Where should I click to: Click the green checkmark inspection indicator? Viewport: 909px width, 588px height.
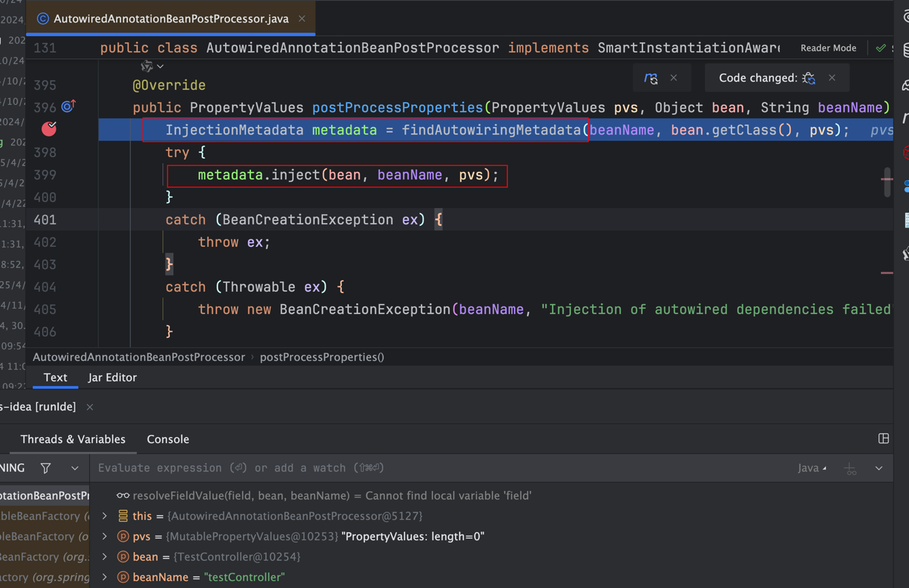(880, 48)
